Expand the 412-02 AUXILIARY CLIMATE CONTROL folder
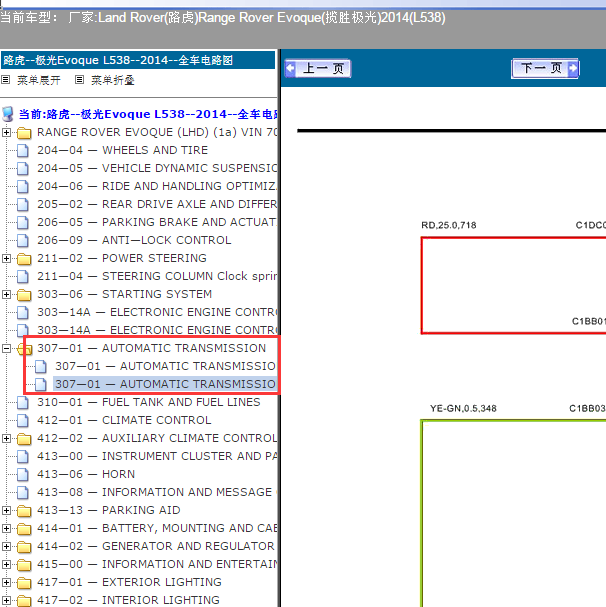This screenshot has height=607, width=606. coord(6,438)
